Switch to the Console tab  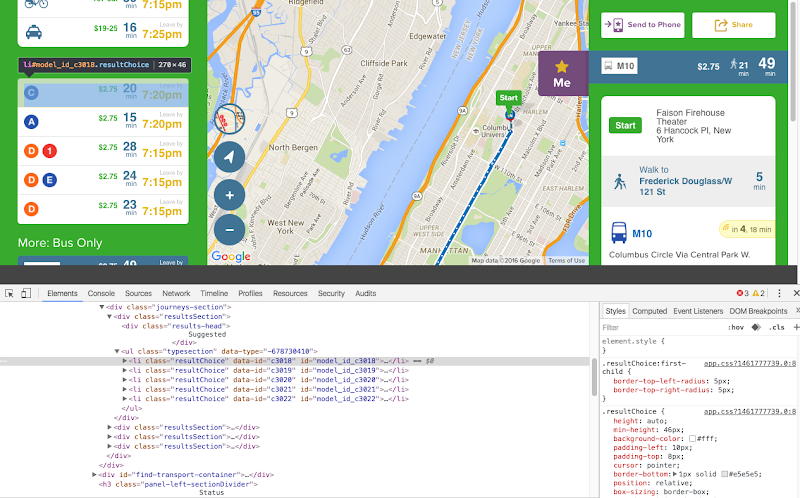[101, 293]
